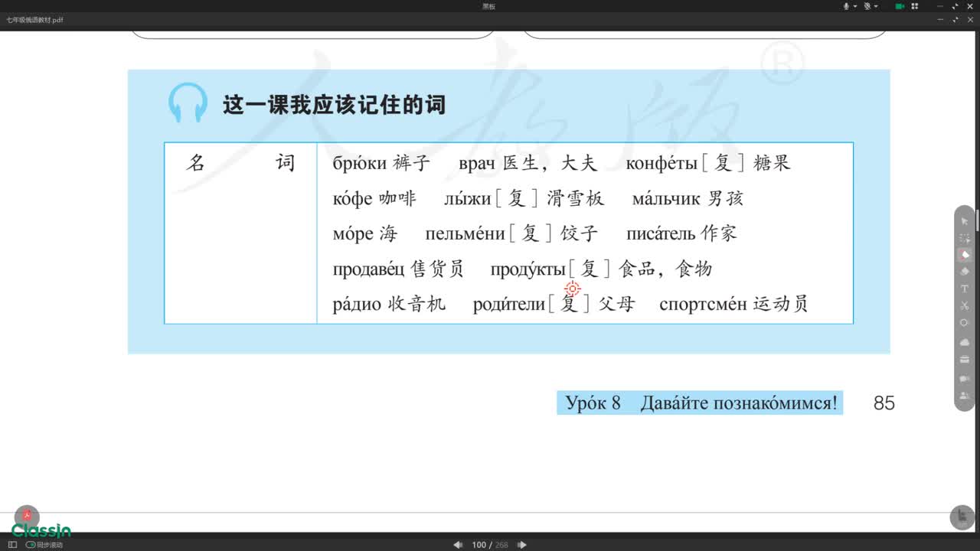Open the circular teaching tools icon
This screenshot has height=551, width=980.
pyautogui.click(x=965, y=323)
